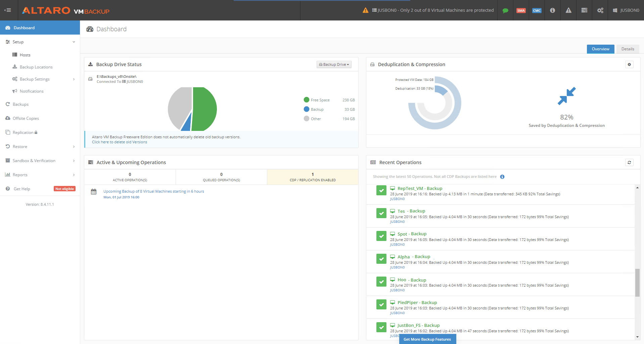The width and height of the screenshot is (644, 344).
Task: Select the Active Operation(s) tab
Action: [130, 177]
